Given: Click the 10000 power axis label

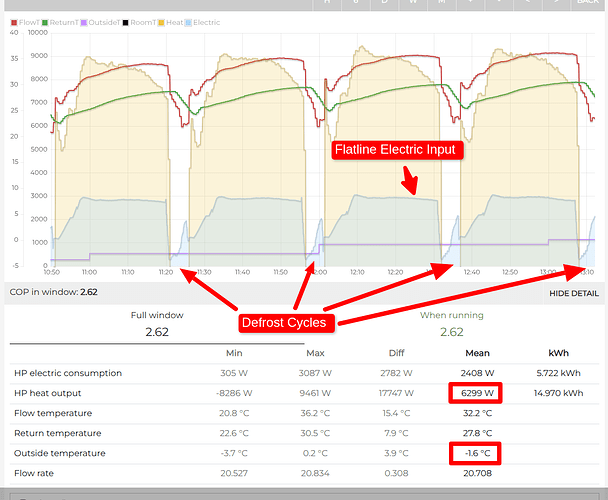Looking at the screenshot, I should 38,33.
